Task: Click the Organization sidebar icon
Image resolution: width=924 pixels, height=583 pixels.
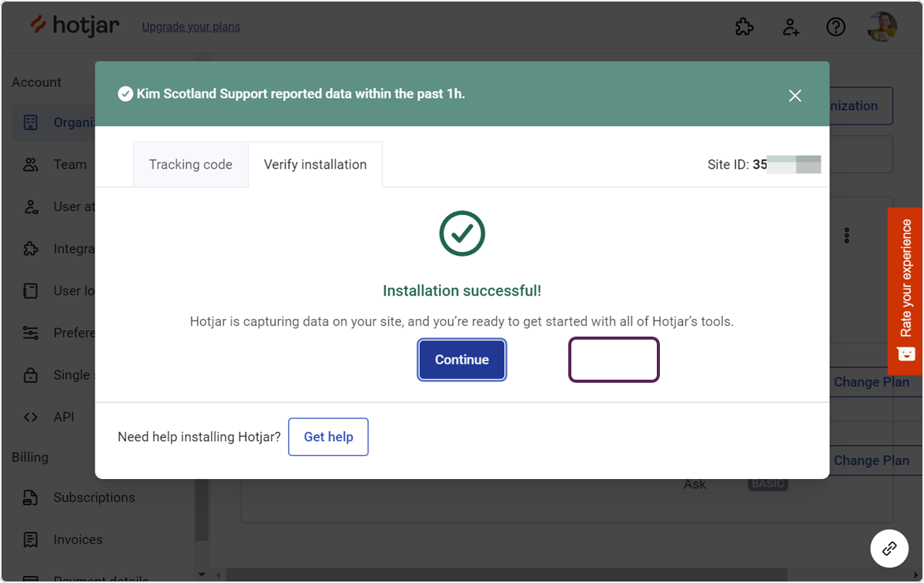Action: pyautogui.click(x=31, y=122)
